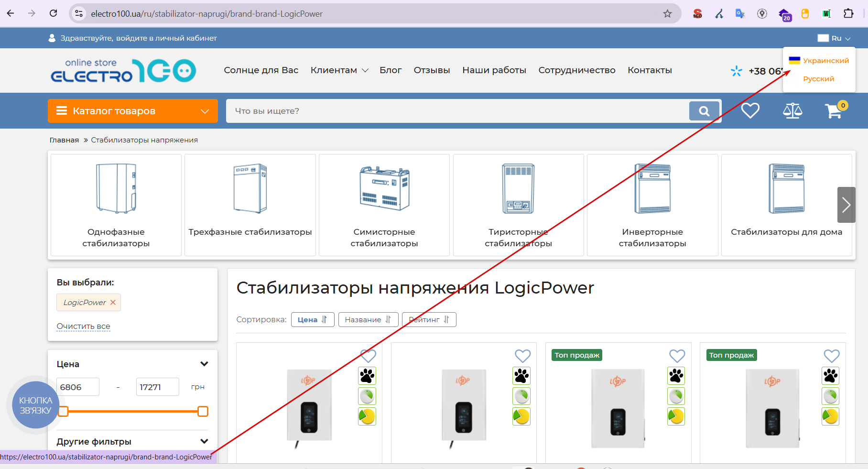Remove LogicPower filter with the red X
This screenshot has width=868, height=469.
click(113, 302)
